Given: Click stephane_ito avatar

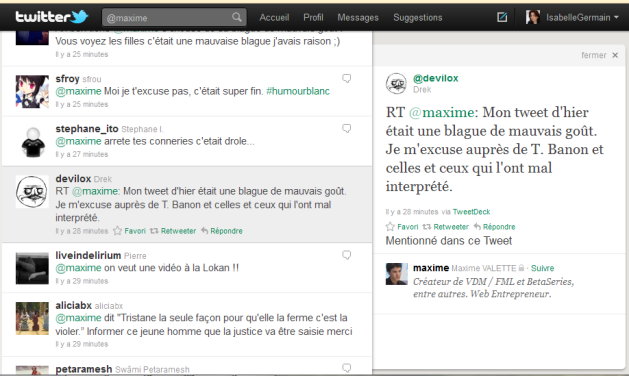Looking at the screenshot, I should point(32,142).
